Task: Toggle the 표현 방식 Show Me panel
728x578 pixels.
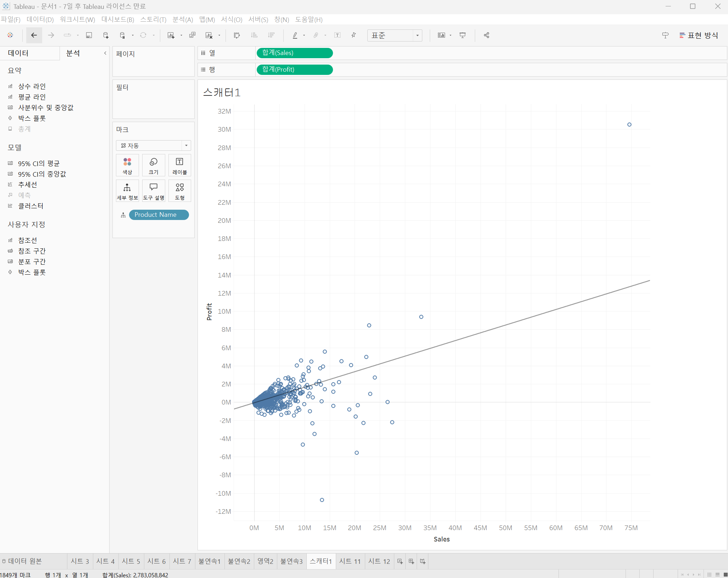Action: point(699,35)
